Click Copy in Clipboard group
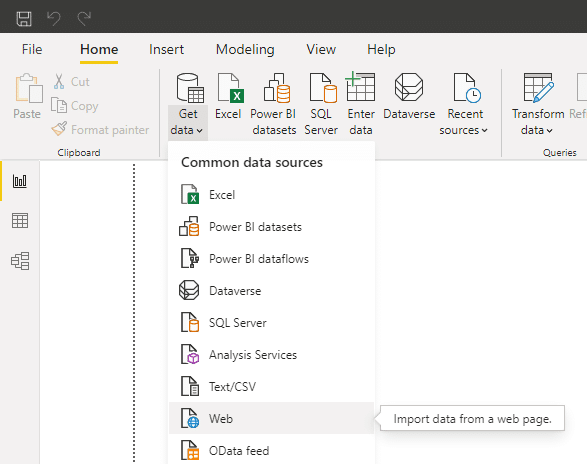Viewport: 587px width, 464px height. [74, 106]
